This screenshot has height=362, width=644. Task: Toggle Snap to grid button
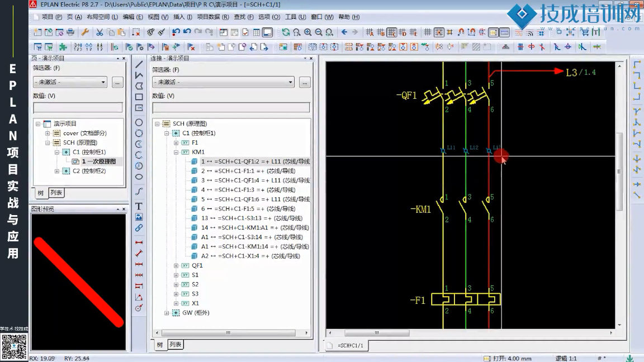coord(439,32)
